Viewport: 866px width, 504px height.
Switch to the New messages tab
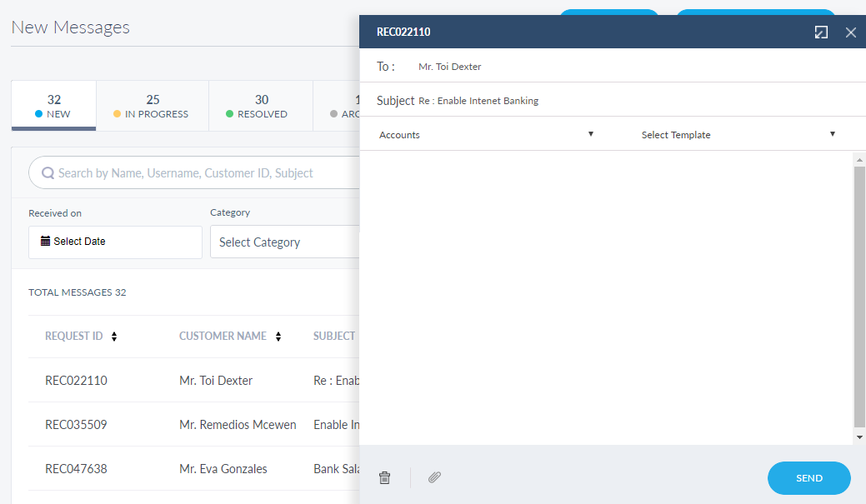[x=54, y=106]
